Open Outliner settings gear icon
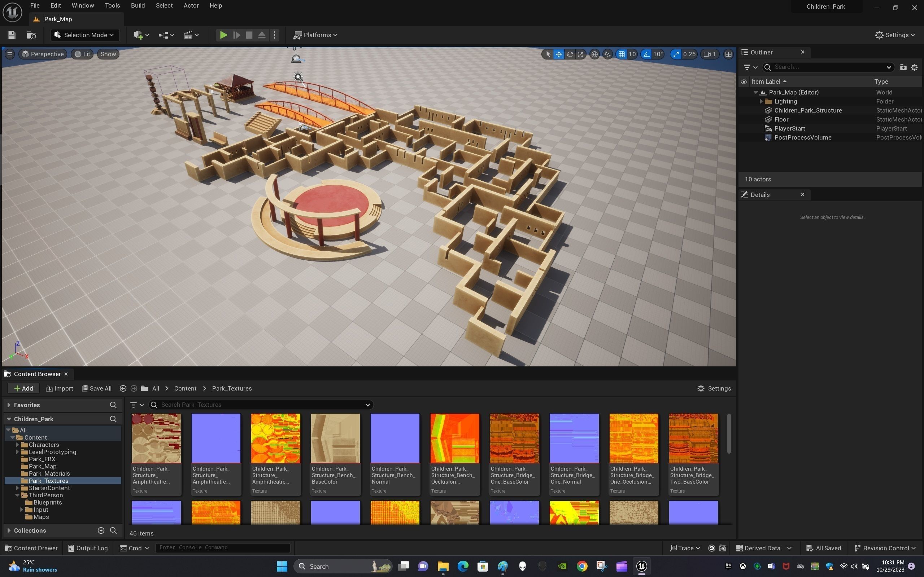 (914, 67)
